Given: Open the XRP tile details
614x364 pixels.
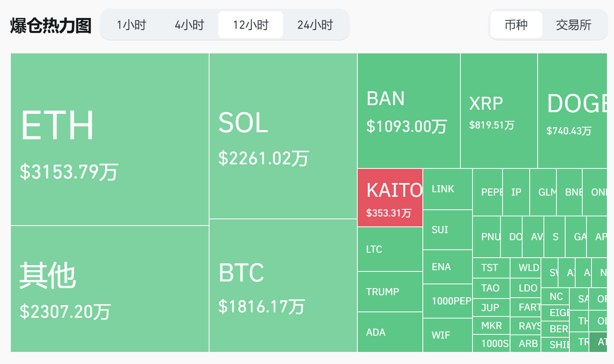Looking at the screenshot, I should [x=499, y=110].
